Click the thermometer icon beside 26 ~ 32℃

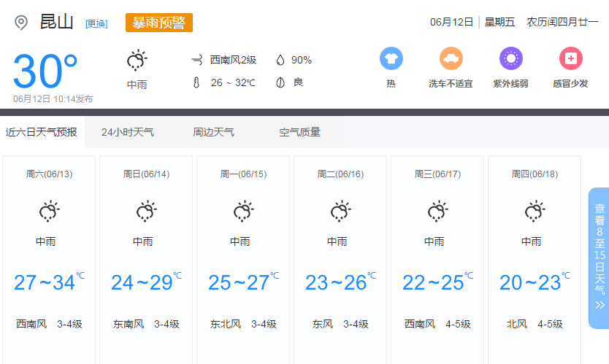[196, 82]
